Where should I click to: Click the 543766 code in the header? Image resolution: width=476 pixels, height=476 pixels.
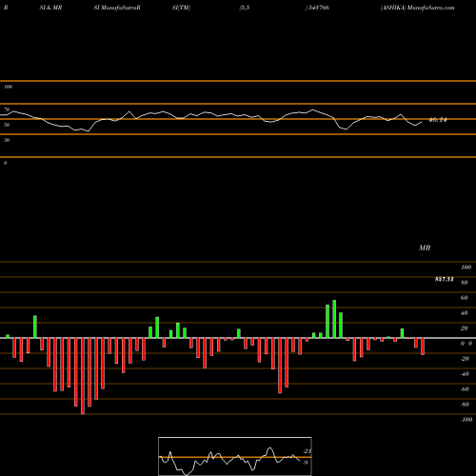click(x=319, y=8)
